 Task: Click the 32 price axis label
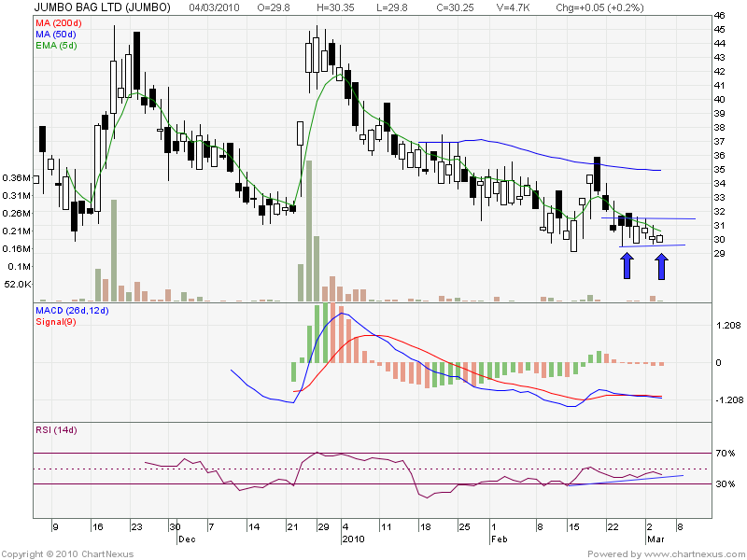pos(719,212)
